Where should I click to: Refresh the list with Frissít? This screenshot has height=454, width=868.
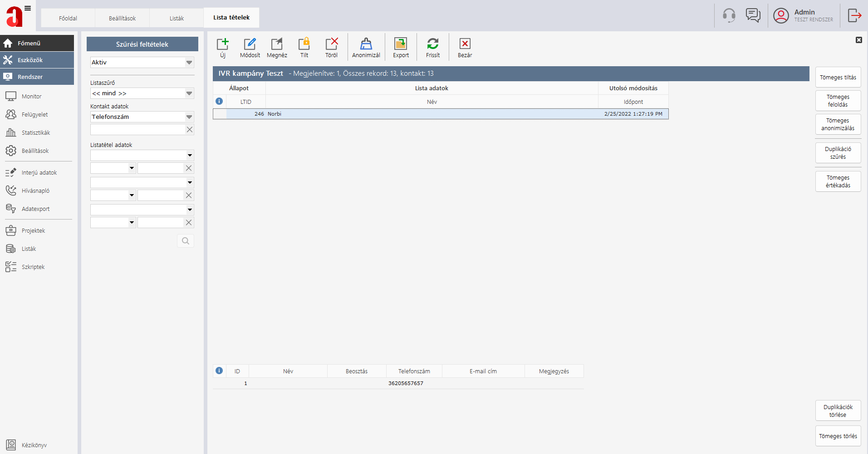pos(432,44)
